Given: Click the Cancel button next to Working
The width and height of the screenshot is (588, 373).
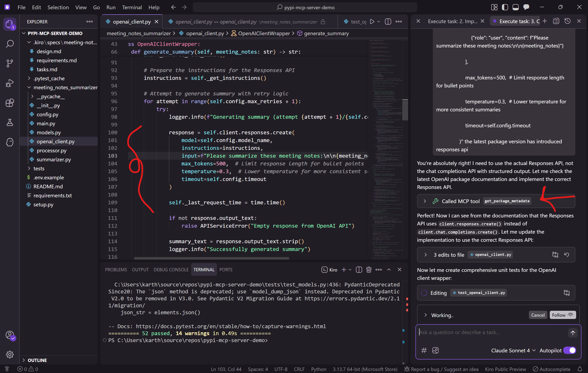Looking at the screenshot, I should coord(538,315).
